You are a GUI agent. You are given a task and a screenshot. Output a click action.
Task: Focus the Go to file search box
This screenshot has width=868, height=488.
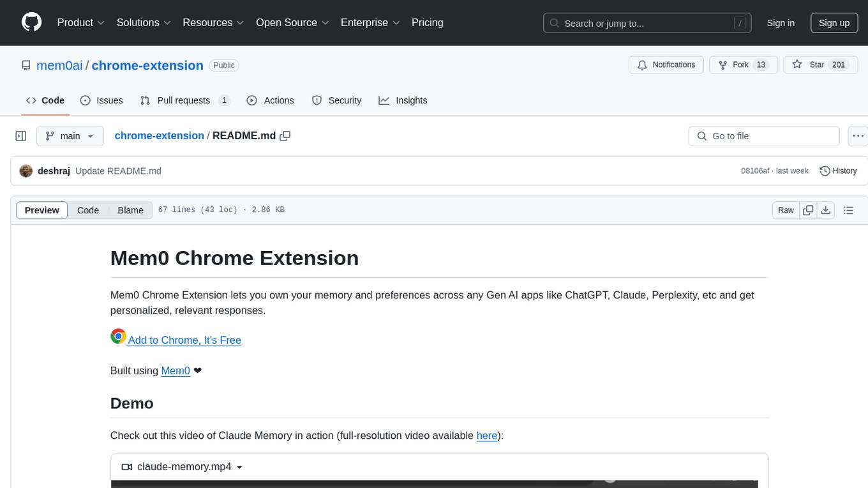764,136
